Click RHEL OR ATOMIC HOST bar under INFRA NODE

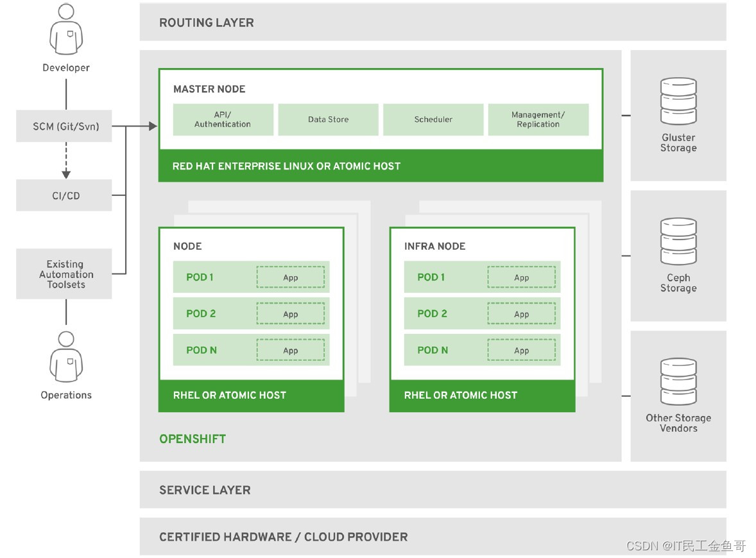pyautogui.click(x=482, y=396)
